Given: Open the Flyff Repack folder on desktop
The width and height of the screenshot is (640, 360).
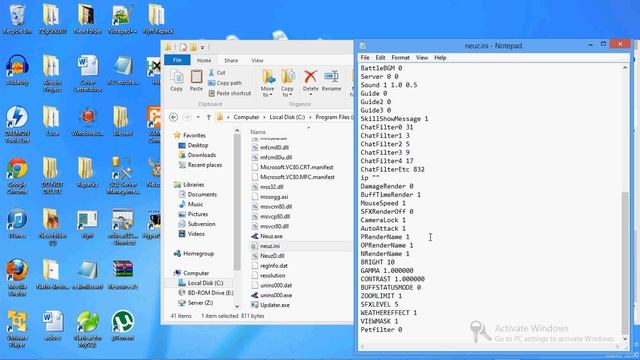Looking at the screenshot, I should pyautogui.click(x=158, y=19).
